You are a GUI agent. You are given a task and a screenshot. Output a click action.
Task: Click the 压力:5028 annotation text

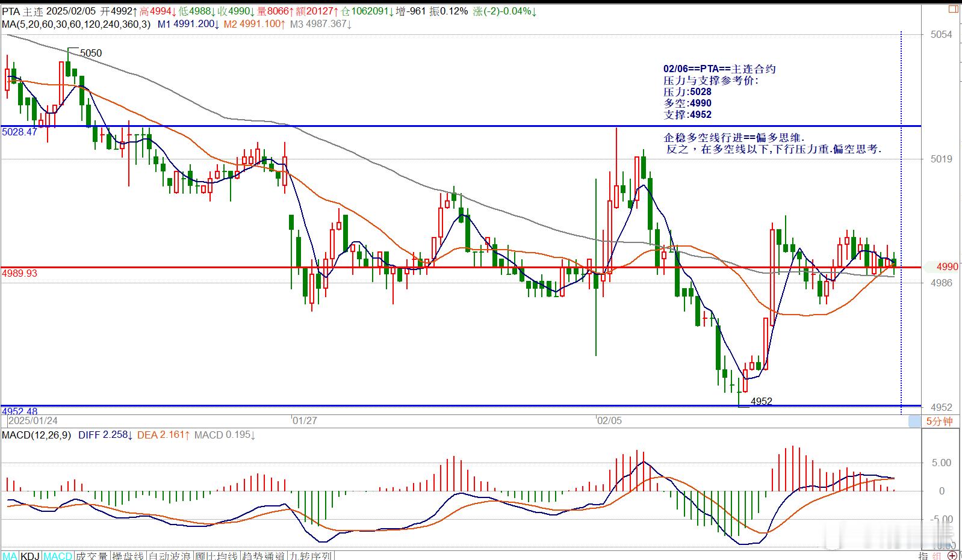click(x=687, y=92)
